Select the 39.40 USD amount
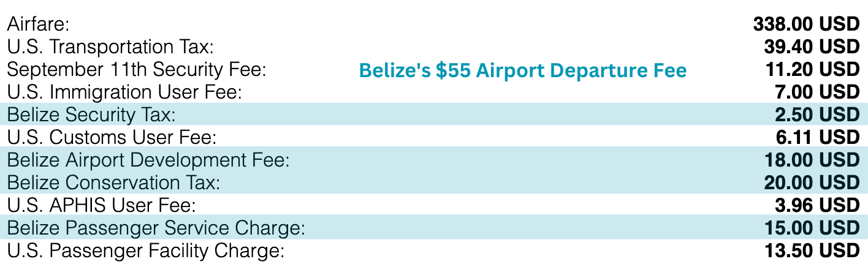 pyautogui.click(x=812, y=47)
